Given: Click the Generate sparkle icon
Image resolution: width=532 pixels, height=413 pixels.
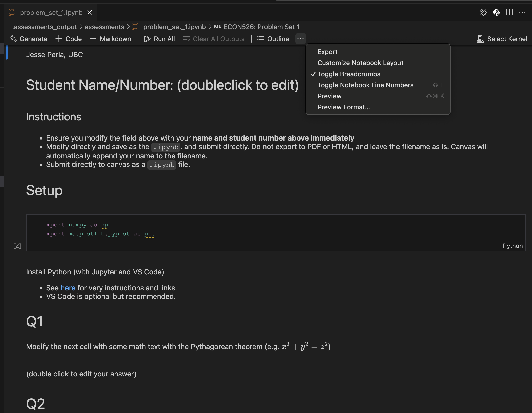Looking at the screenshot, I should tap(13, 39).
